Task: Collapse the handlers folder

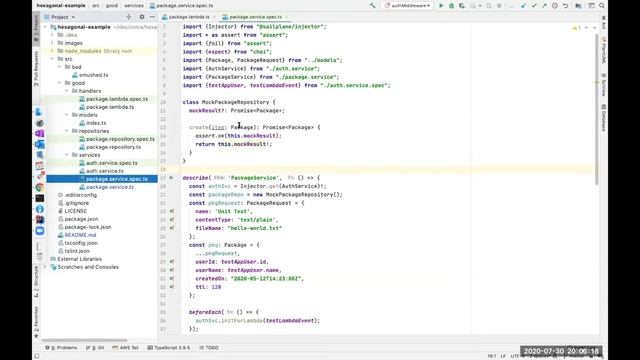Action: [67, 91]
